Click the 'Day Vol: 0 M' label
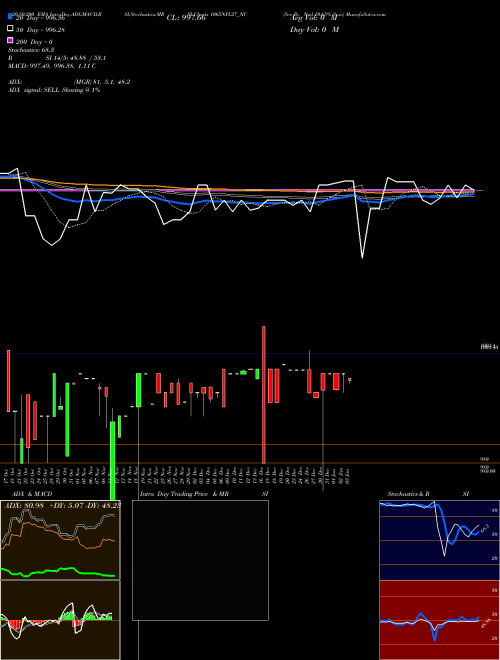The height and width of the screenshot is (660, 500). coord(314,29)
